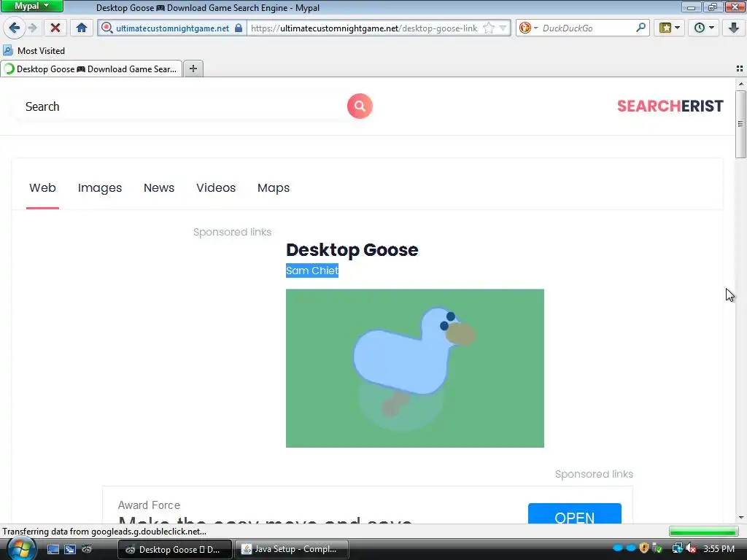Open the Mypal application menu
747x560 pixels.
32,6
